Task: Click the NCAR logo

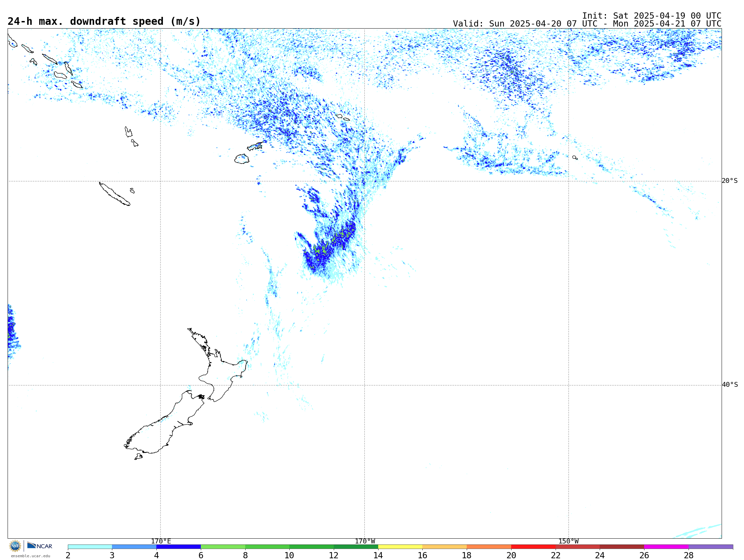Action: click(40, 546)
